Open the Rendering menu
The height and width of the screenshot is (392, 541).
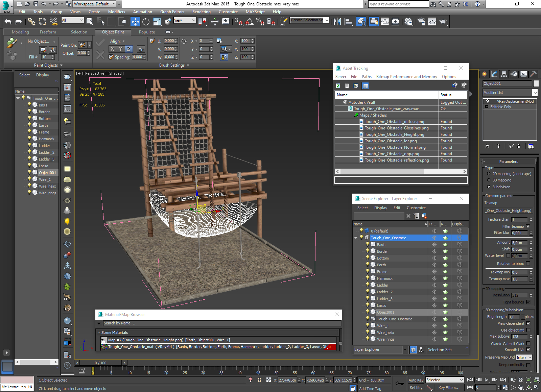[202, 12]
